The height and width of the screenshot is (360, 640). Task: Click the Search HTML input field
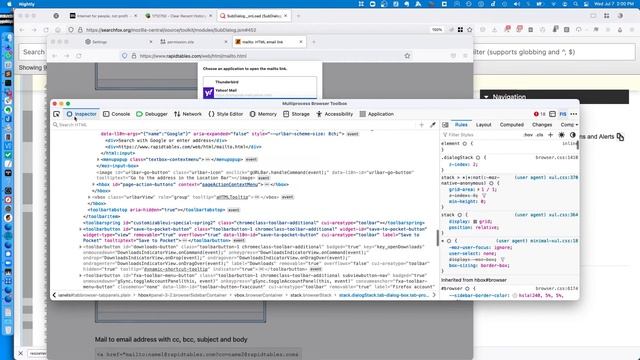coord(235,125)
